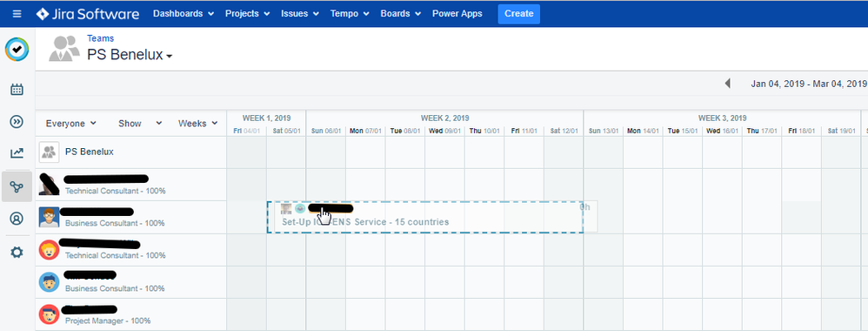Open the Boards menu
Viewport: 868px width, 331px height.
[401, 14]
